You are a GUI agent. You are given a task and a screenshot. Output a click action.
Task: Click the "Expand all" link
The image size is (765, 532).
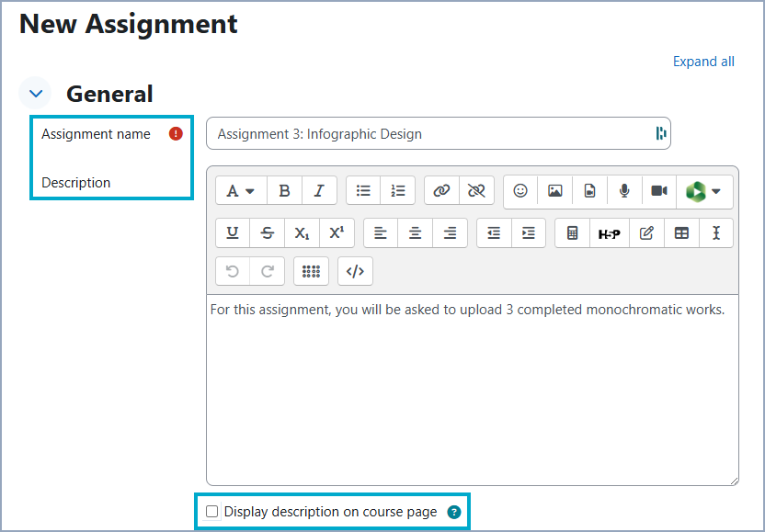703,62
